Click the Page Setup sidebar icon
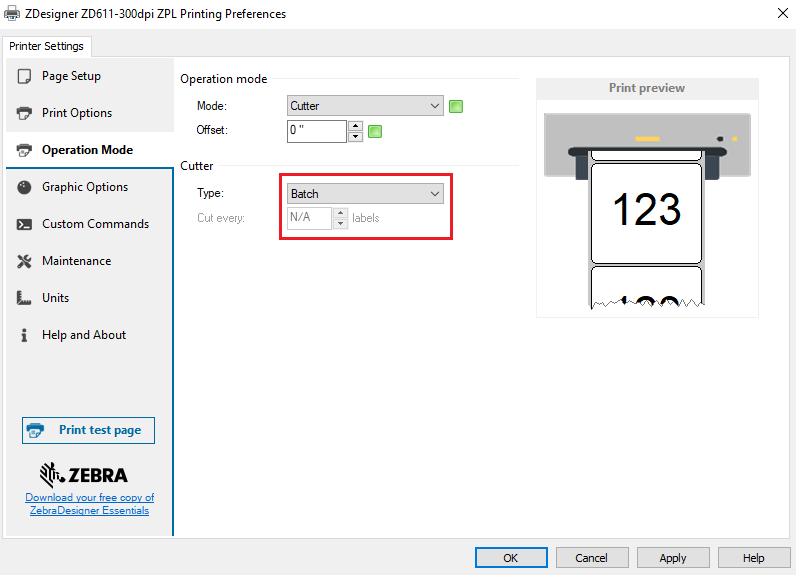This screenshot has width=796, height=575. pos(24,76)
